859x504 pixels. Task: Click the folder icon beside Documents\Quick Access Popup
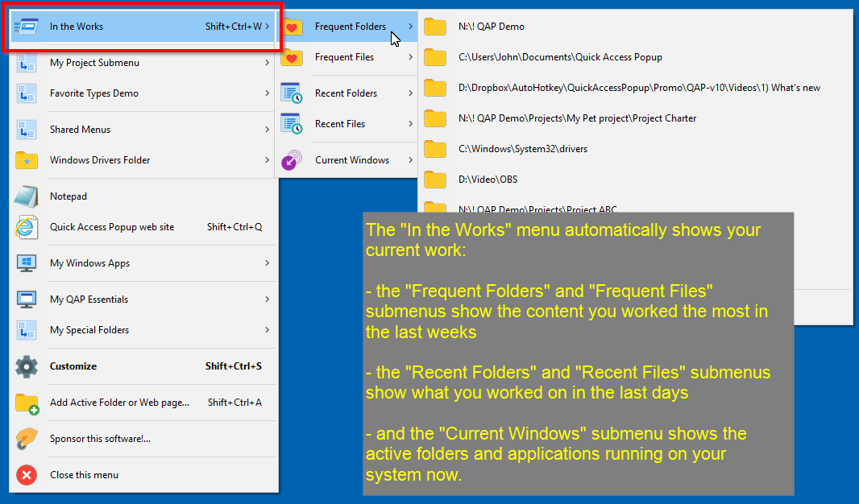tap(435, 57)
